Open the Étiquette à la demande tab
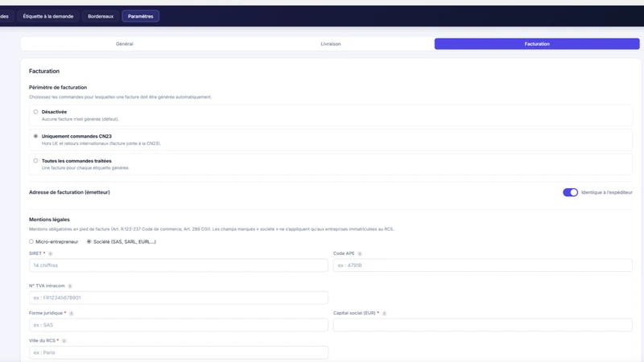Image resolution: width=644 pixels, height=362 pixels. [48, 16]
